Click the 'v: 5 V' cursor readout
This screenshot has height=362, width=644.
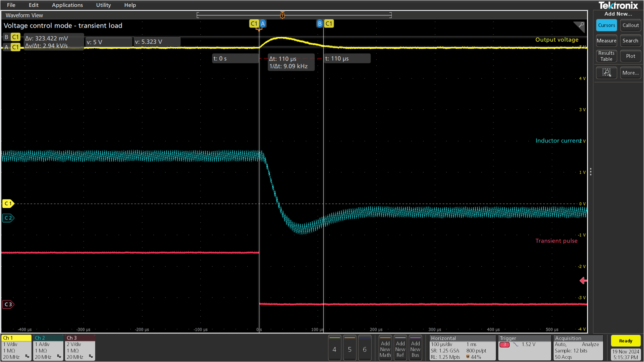click(109, 42)
